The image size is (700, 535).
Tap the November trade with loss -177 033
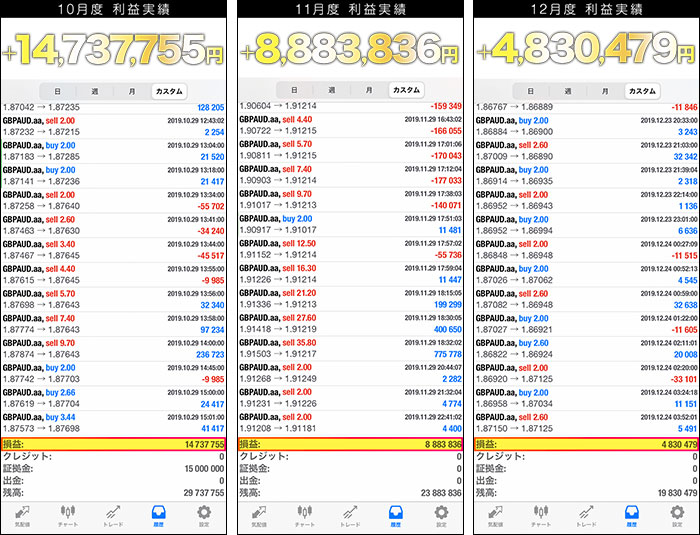pos(350,175)
